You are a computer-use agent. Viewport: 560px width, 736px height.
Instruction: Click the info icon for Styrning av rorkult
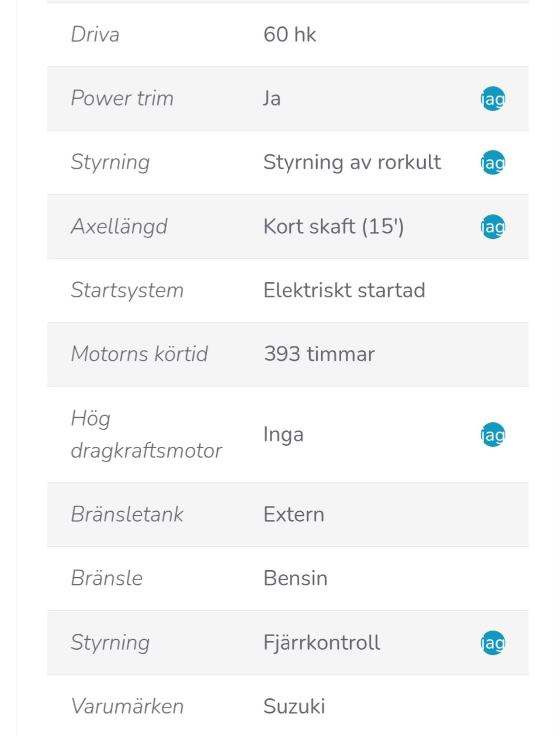tap(493, 163)
